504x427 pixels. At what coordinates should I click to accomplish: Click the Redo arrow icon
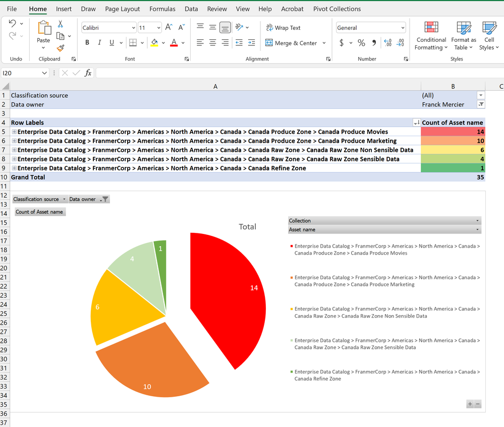[x=12, y=36]
